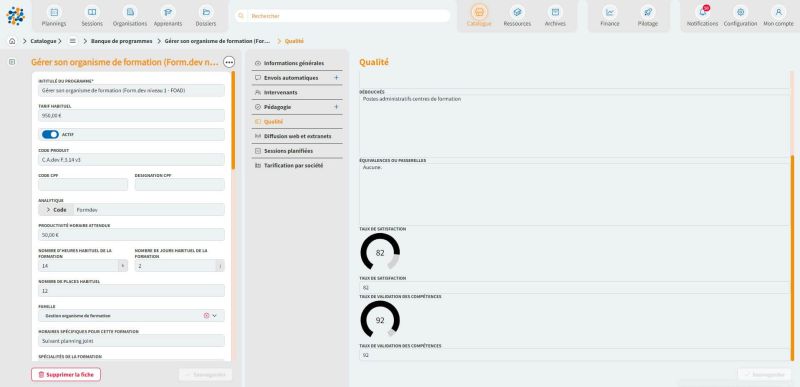
Task: Open the Plannings module icon
Action: [54, 12]
